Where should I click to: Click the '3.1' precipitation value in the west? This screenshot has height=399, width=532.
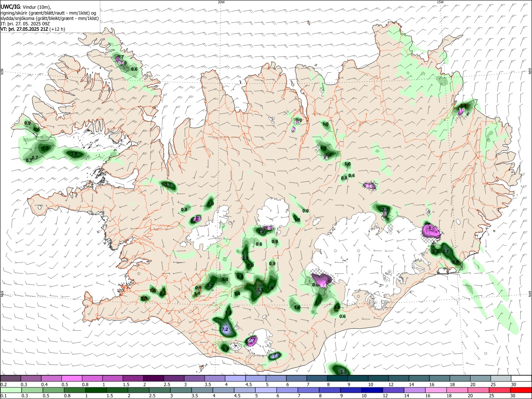tap(168, 185)
